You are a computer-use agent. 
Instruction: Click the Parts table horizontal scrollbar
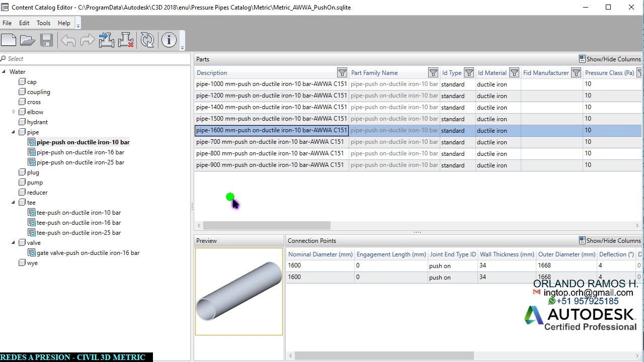click(267, 226)
